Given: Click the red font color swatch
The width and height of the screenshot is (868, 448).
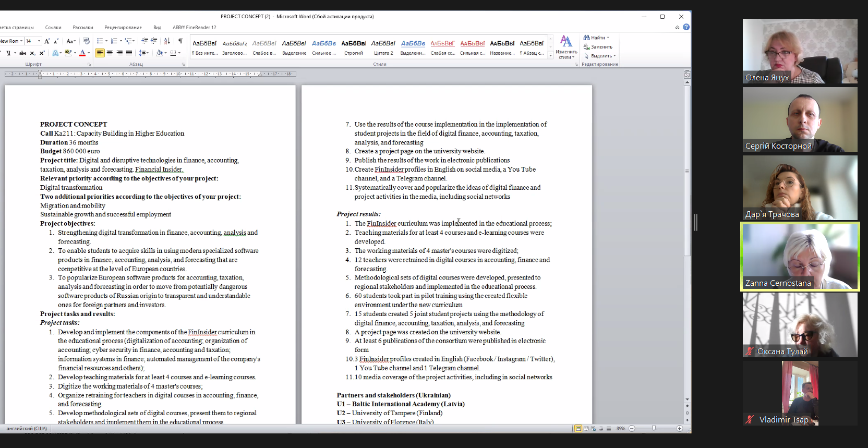Looking at the screenshot, I should pos(82,53).
